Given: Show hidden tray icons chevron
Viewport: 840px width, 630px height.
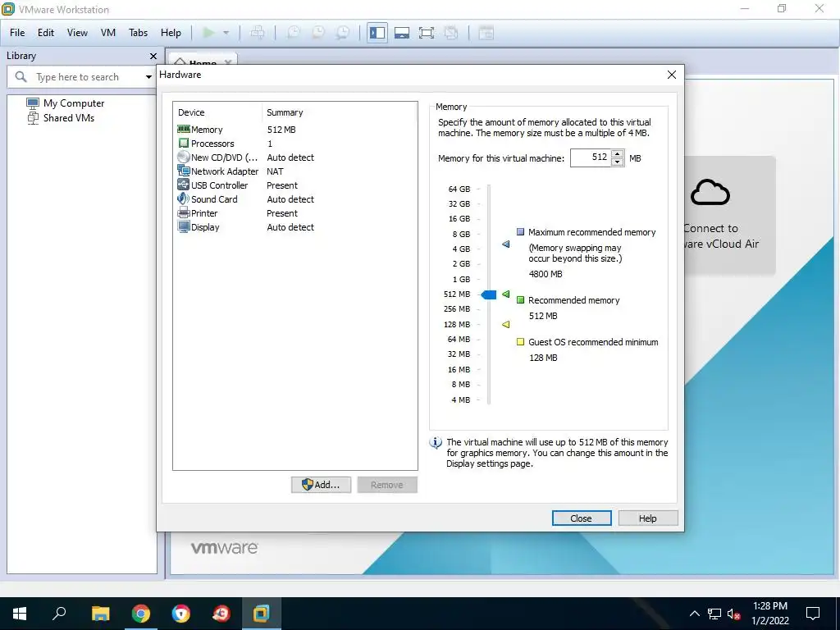Looking at the screenshot, I should (694, 614).
